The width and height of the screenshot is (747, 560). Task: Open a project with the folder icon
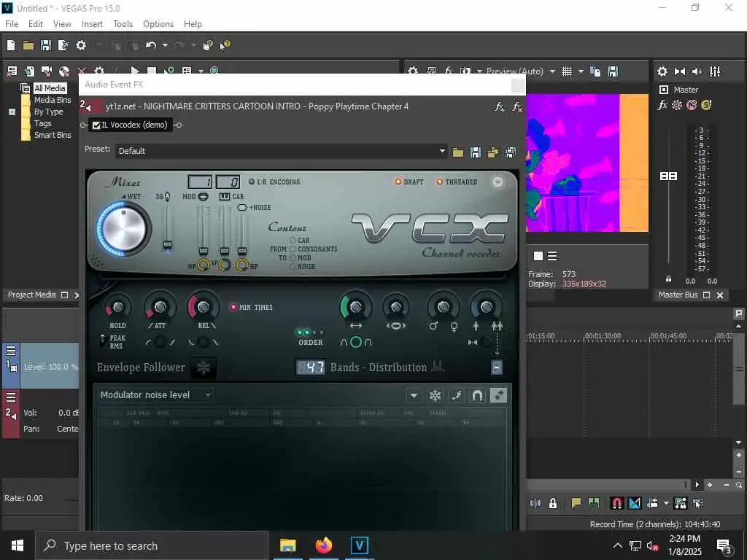click(28, 45)
